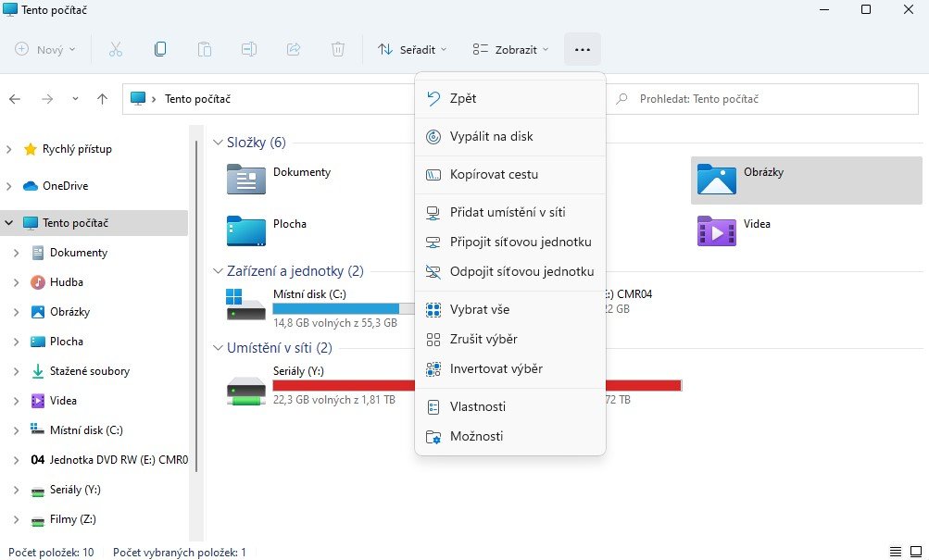Choose Invertovat výběr from menu
Screen dimensions: 929x560
tap(510, 368)
